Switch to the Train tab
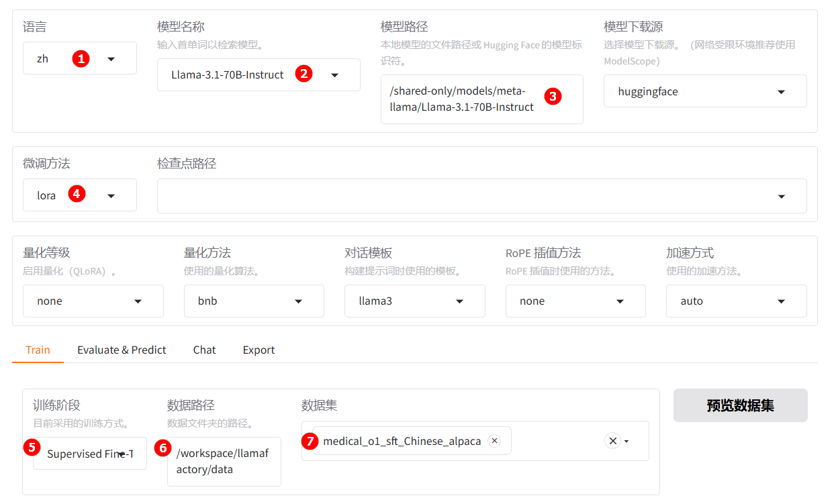 38,350
